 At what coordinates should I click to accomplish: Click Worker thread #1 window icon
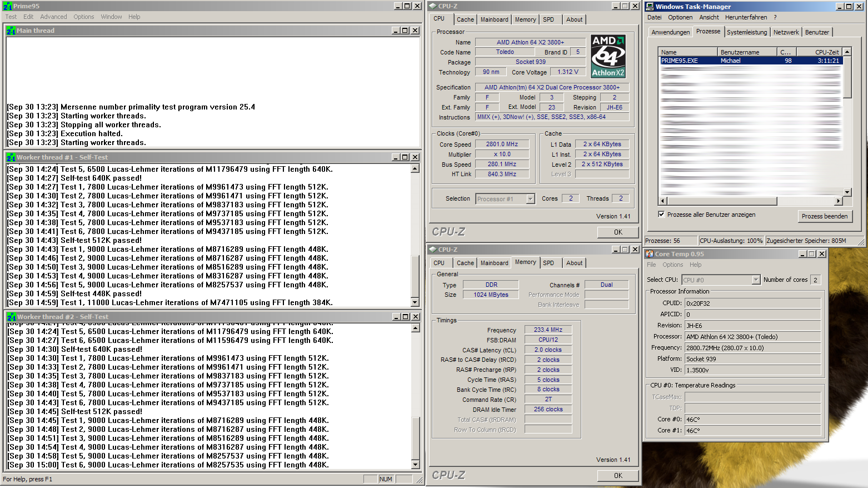[11, 157]
